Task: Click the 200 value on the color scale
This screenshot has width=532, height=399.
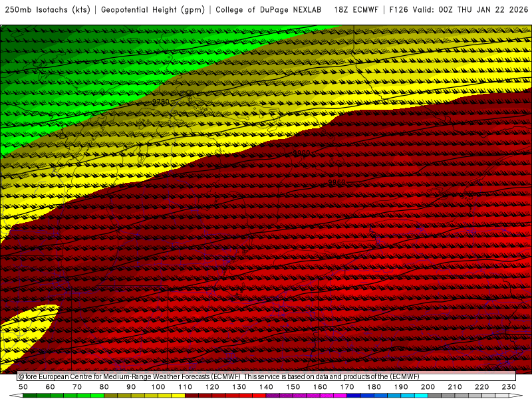Action: click(x=428, y=387)
